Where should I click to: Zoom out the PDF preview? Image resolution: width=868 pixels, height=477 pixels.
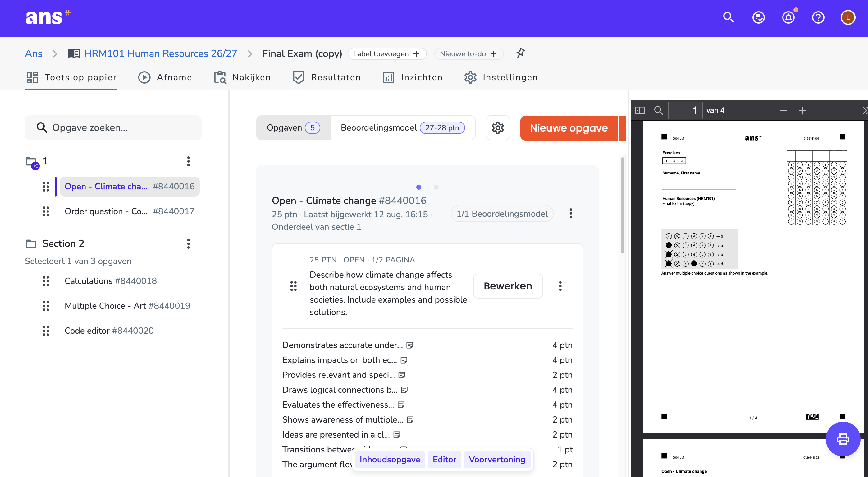click(x=783, y=111)
